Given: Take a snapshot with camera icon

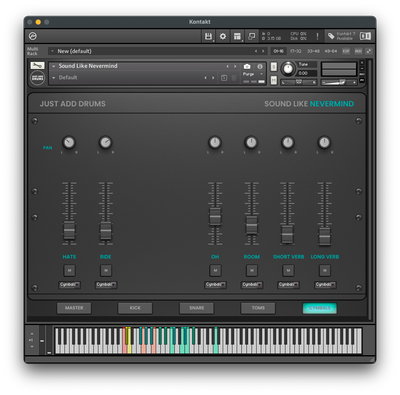Looking at the screenshot, I should (247, 66).
